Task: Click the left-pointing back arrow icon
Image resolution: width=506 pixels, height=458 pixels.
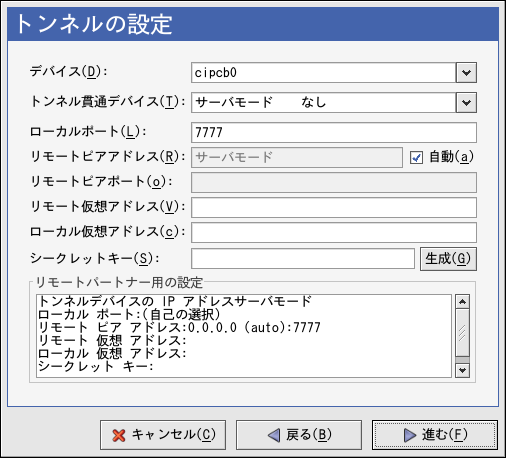Action: (274, 435)
